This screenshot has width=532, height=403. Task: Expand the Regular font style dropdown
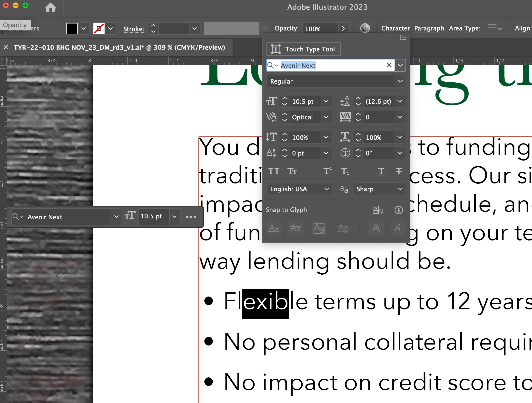pyautogui.click(x=400, y=81)
